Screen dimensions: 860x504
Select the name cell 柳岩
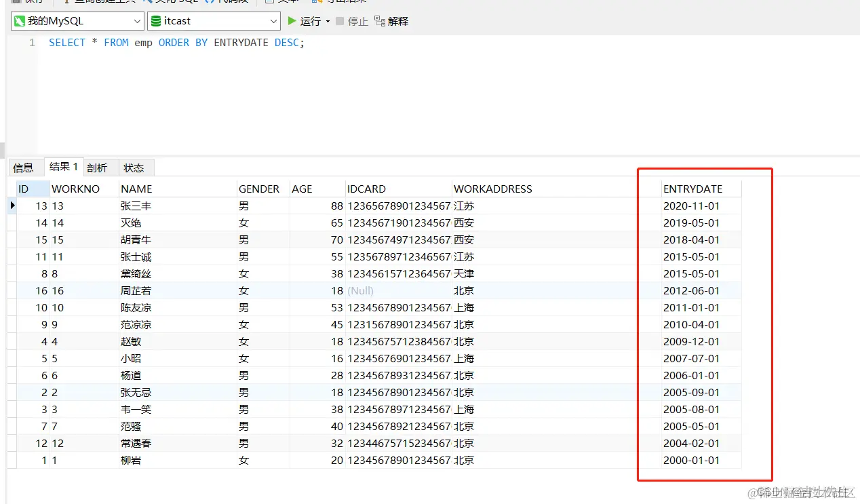tap(178, 460)
